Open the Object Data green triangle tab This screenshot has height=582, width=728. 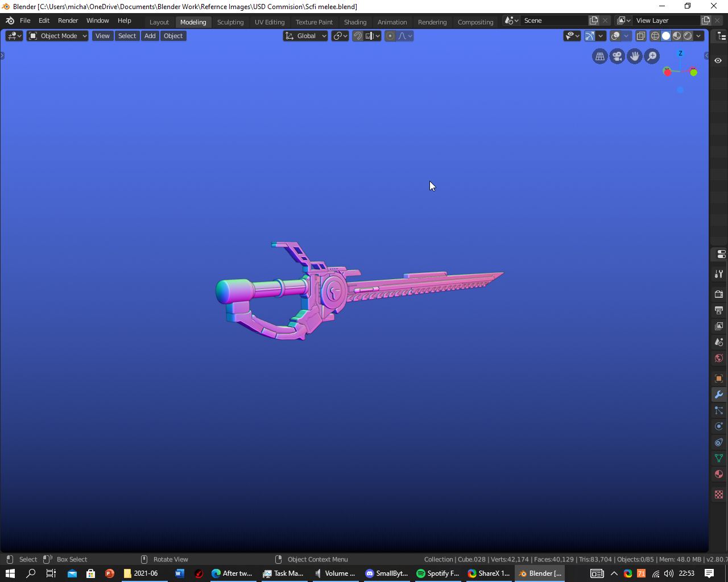click(719, 458)
